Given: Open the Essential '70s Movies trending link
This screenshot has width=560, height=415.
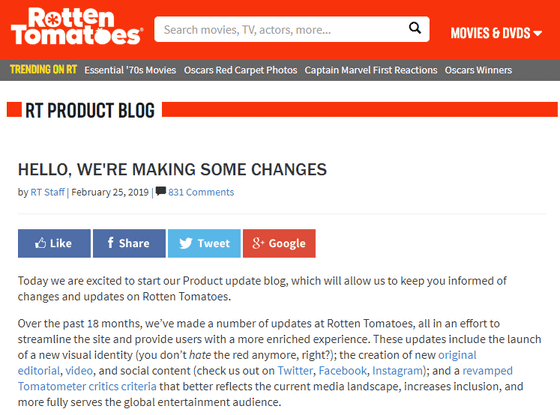Looking at the screenshot, I should click(130, 70).
